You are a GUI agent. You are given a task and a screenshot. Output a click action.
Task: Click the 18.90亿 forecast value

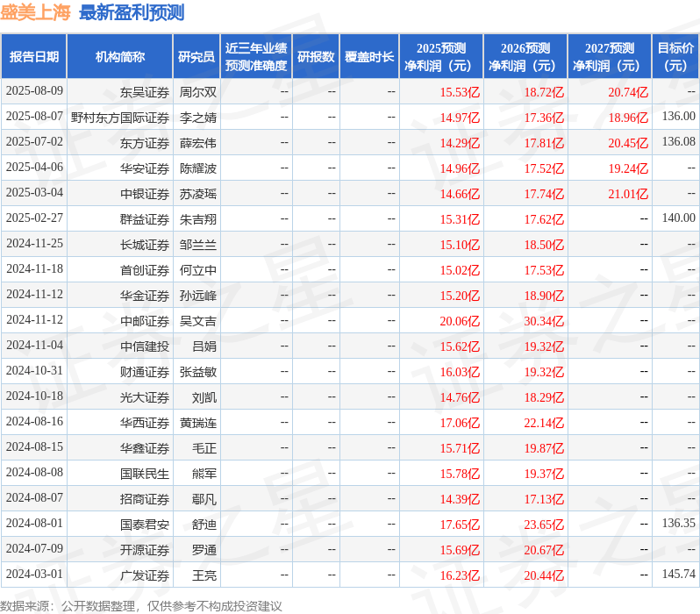544,296
